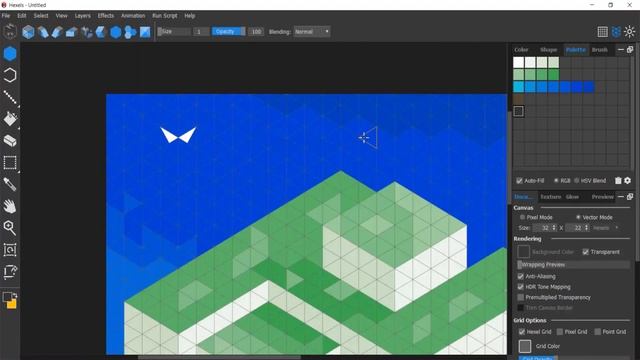Click the trash icon in Palette panel

click(618, 180)
